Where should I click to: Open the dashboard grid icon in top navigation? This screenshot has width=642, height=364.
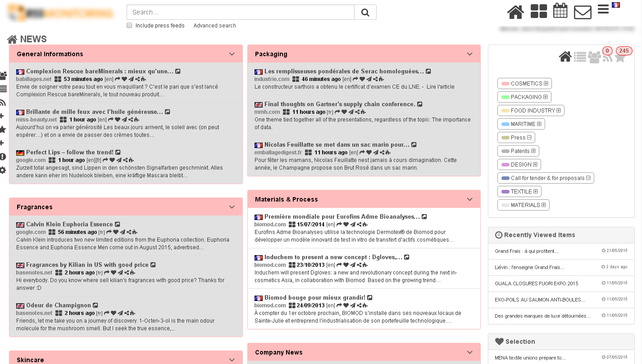539,11
